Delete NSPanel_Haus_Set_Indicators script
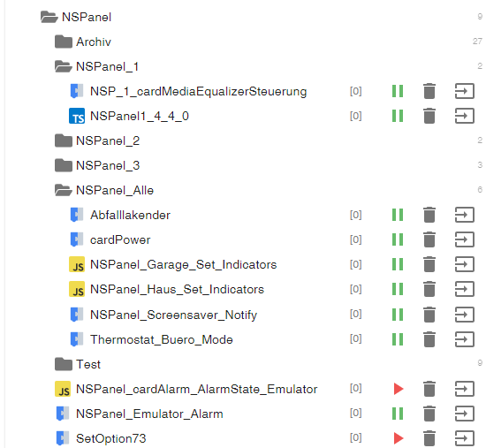Screen dimensions: 486x448 tap(429, 289)
